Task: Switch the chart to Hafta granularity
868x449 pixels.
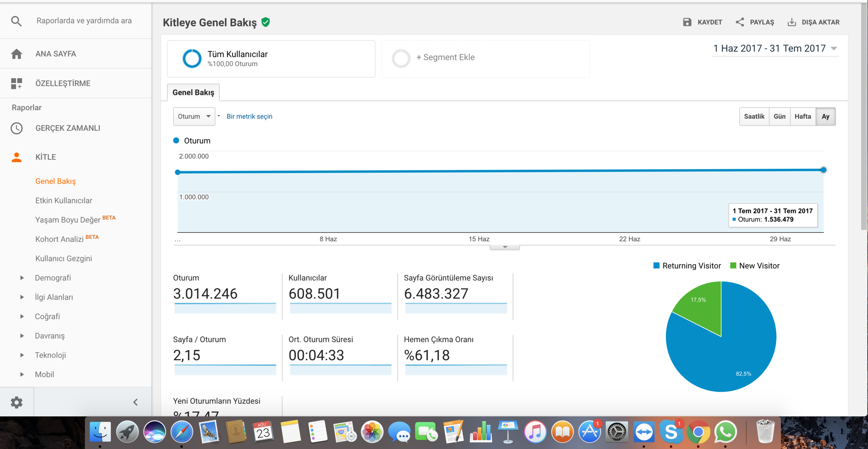Action: point(803,117)
